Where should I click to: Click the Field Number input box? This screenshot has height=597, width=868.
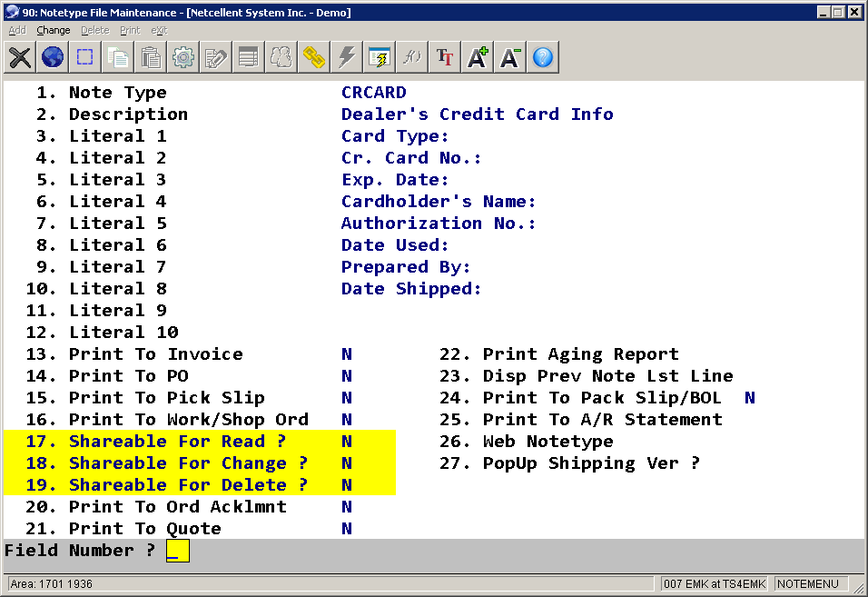(178, 551)
